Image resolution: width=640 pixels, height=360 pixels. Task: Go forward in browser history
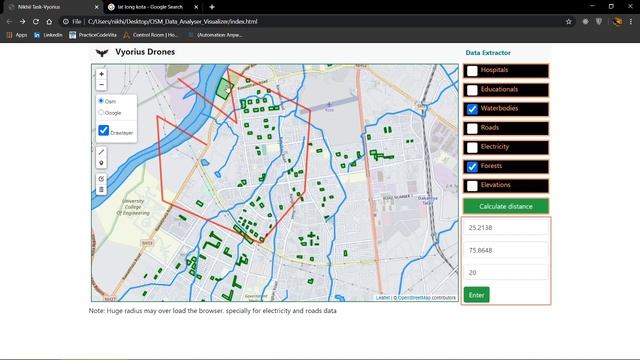[x=22, y=22]
